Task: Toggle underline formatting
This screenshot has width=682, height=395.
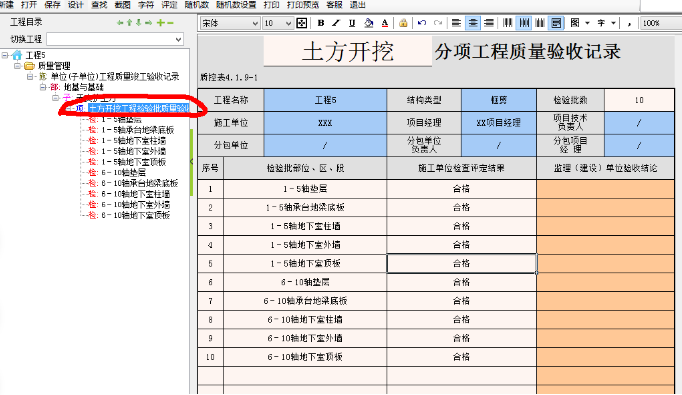Action: tap(352, 23)
